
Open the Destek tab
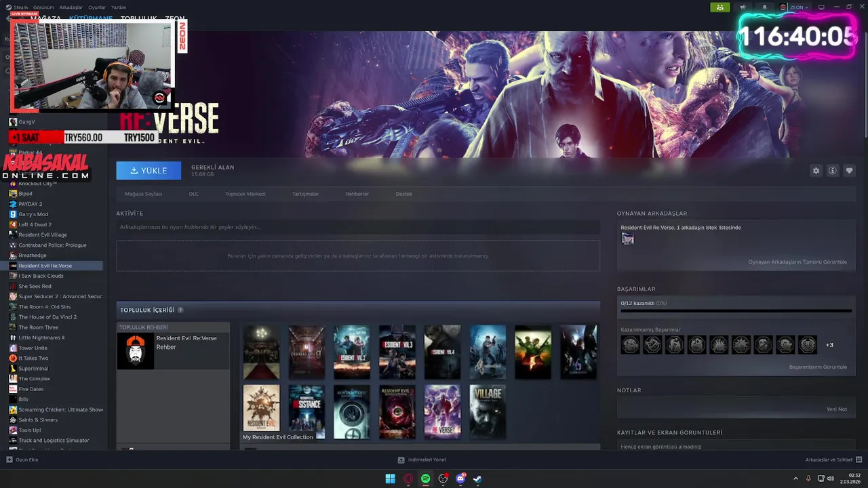404,194
